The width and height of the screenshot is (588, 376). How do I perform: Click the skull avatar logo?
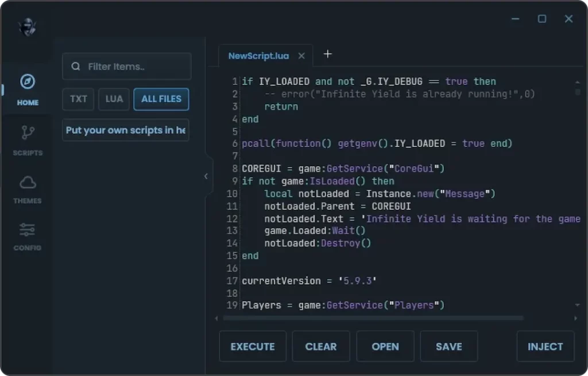pos(27,26)
